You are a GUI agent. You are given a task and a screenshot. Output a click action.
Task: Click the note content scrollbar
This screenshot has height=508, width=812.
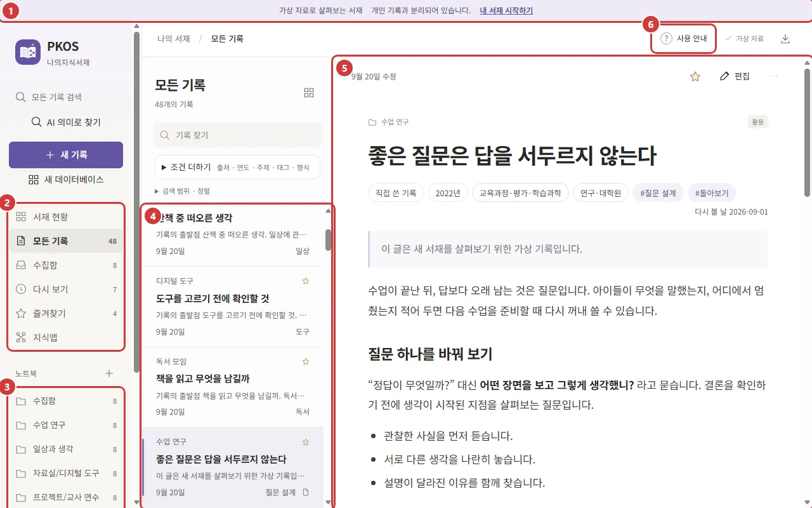pos(807,132)
